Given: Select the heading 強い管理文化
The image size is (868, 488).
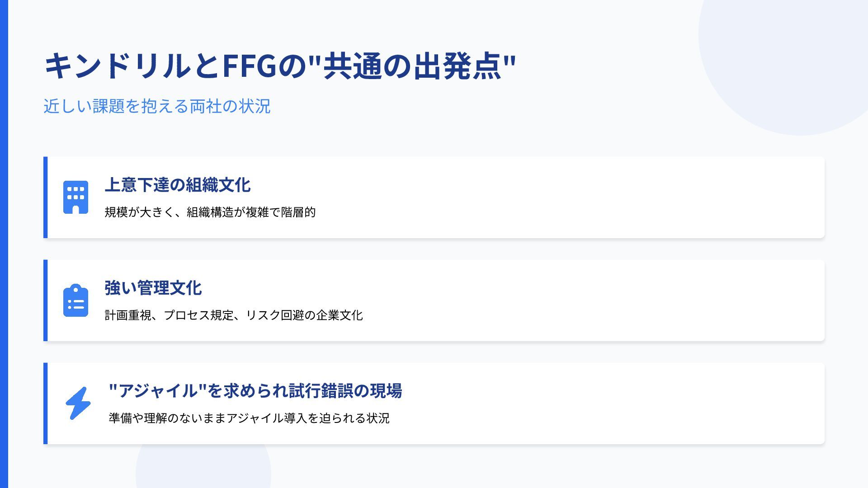Looking at the screenshot, I should tap(153, 288).
